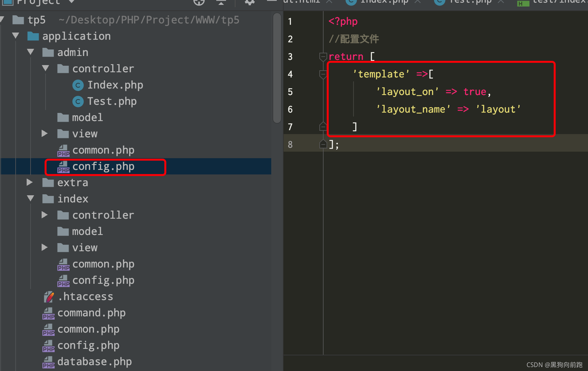
Task: Click the true value on line 5
Action: tap(474, 92)
